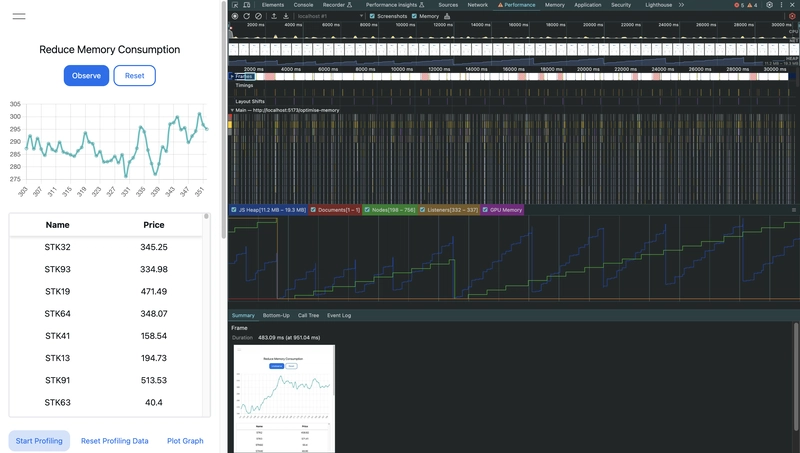Viewport: 800px width, 453px height.
Task: Click the Start Profiling button
Action: pos(39,441)
